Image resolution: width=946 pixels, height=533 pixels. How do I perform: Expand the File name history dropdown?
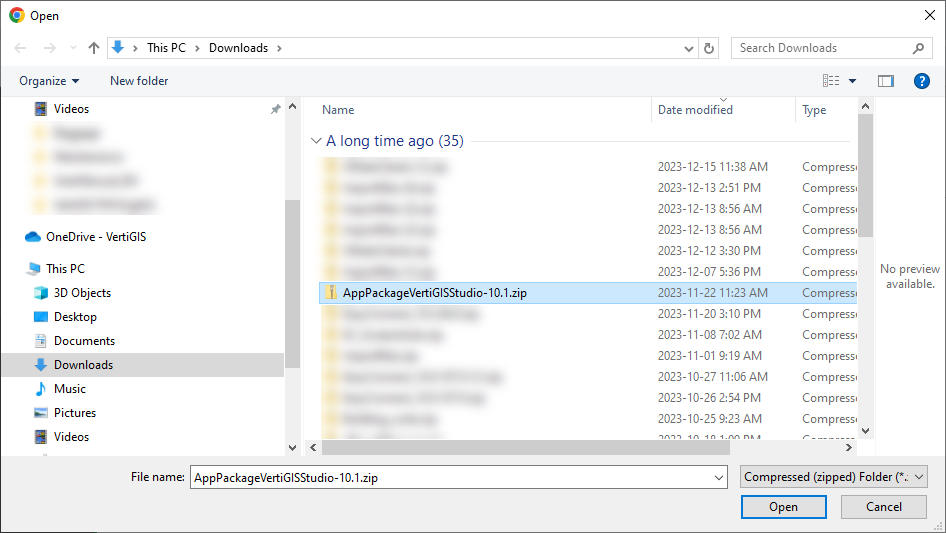pyautogui.click(x=718, y=478)
